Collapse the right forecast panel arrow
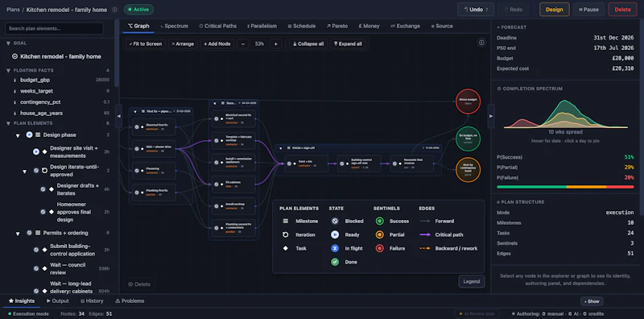Viewport: 644px width, 319px height. coord(491,116)
